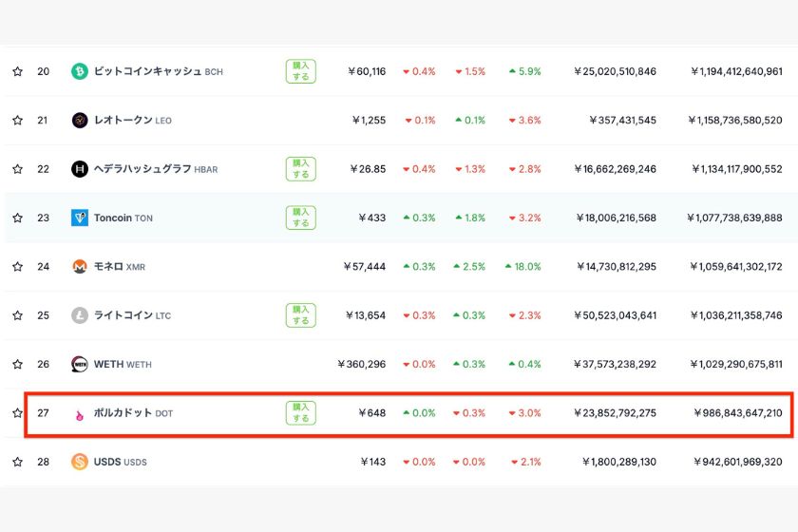Click the market cap ¥1,158,736,580,520
The image size is (798, 532).
coord(735,120)
